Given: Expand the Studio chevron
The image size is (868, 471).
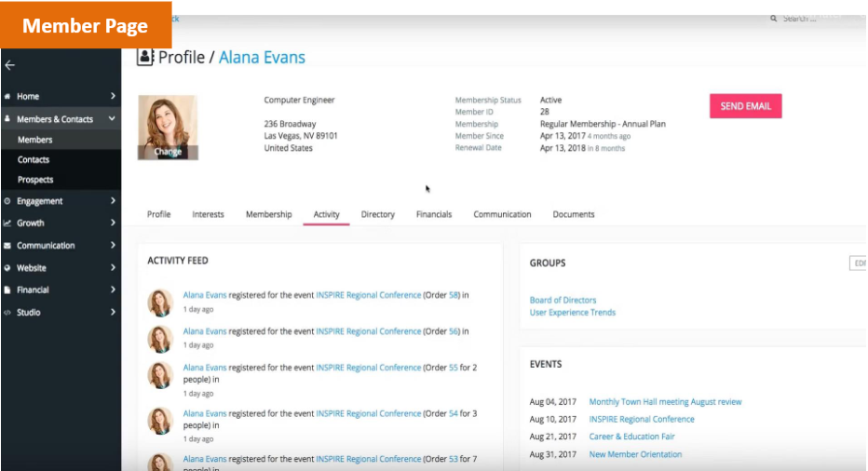Looking at the screenshot, I should coord(113,312).
